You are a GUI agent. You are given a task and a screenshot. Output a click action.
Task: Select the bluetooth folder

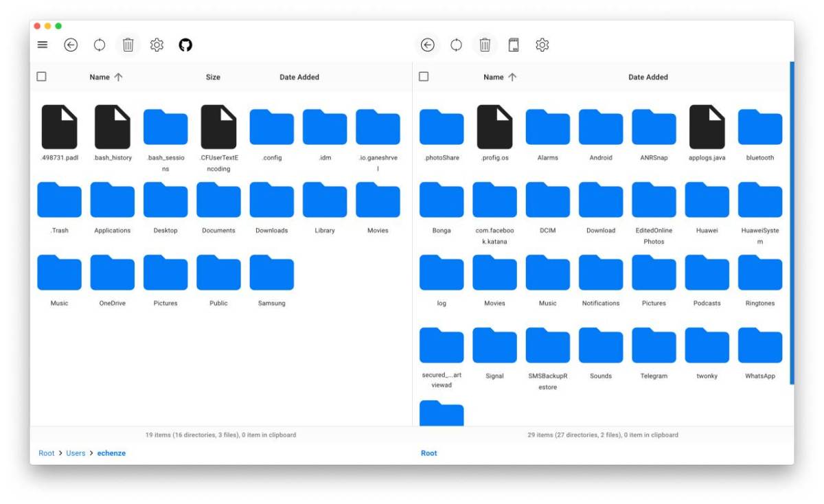[760, 134]
